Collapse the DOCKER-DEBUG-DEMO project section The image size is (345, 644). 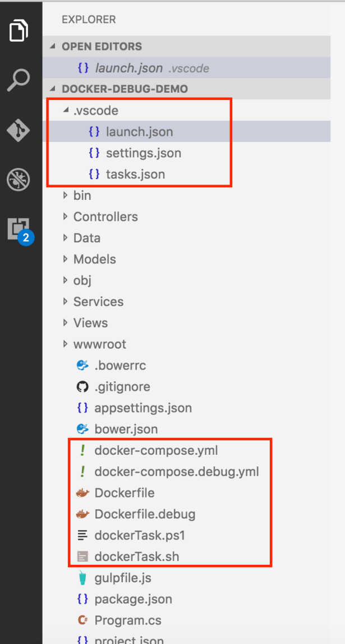[54, 89]
